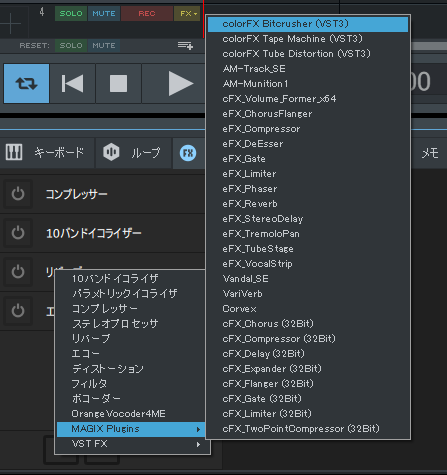Select eFX_Gate plugin
The height and width of the screenshot is (475, 447).
coord(308,159)
